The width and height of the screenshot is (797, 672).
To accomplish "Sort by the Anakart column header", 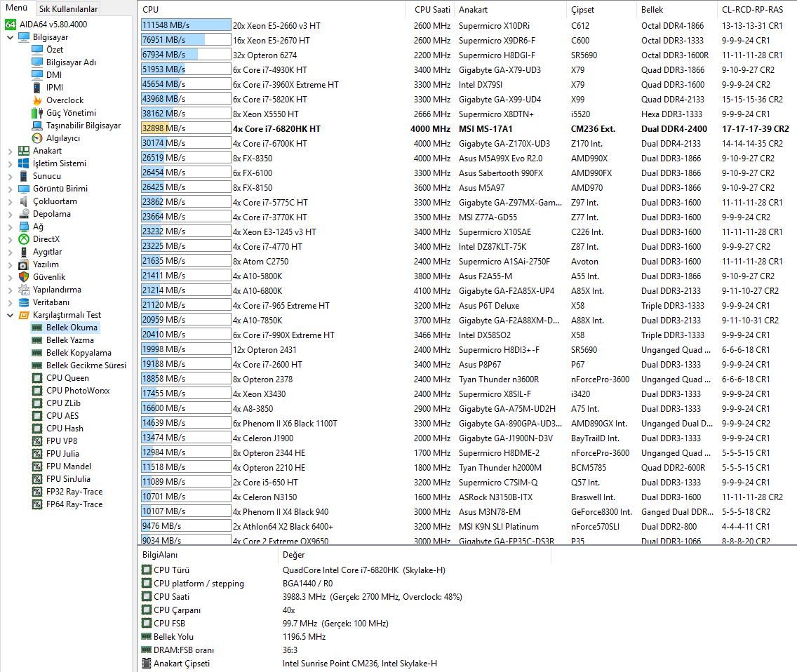I will (510, 9).
